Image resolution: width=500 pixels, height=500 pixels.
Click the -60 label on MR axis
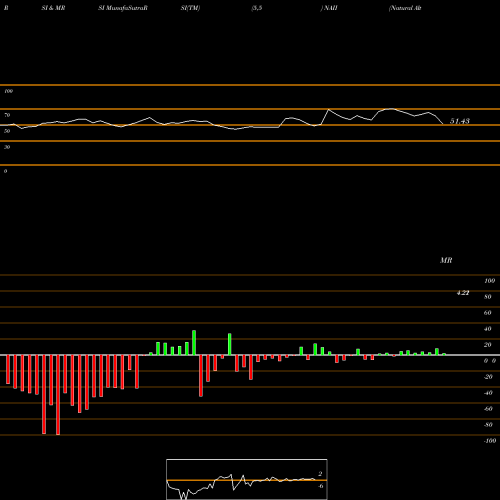[488, 409]
